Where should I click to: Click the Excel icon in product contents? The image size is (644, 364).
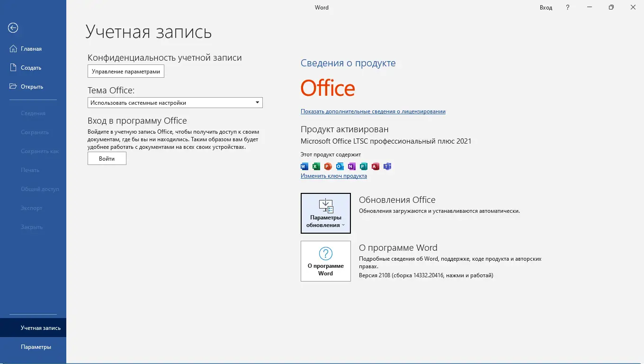tap(316, 166)
